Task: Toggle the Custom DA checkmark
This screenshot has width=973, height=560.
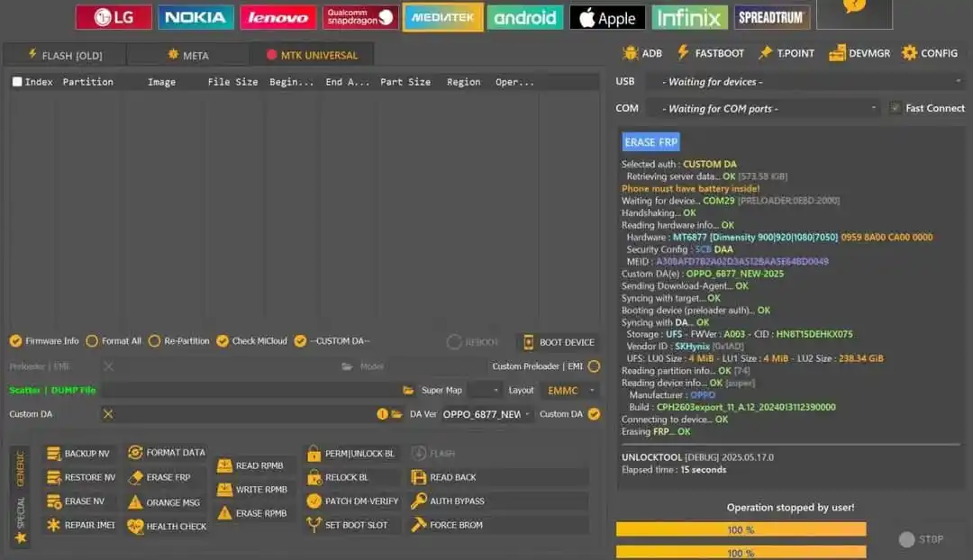Action: [x=594, y=413]
